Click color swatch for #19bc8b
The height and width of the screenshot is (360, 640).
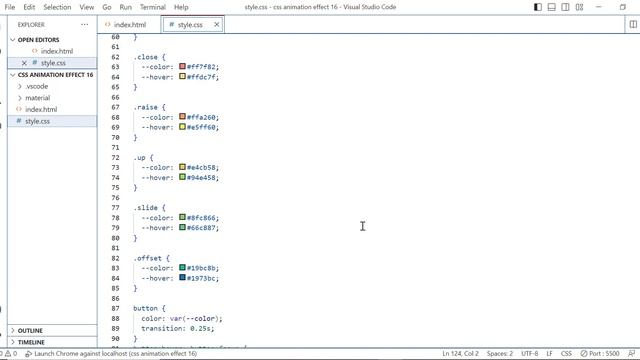[182, 268]
